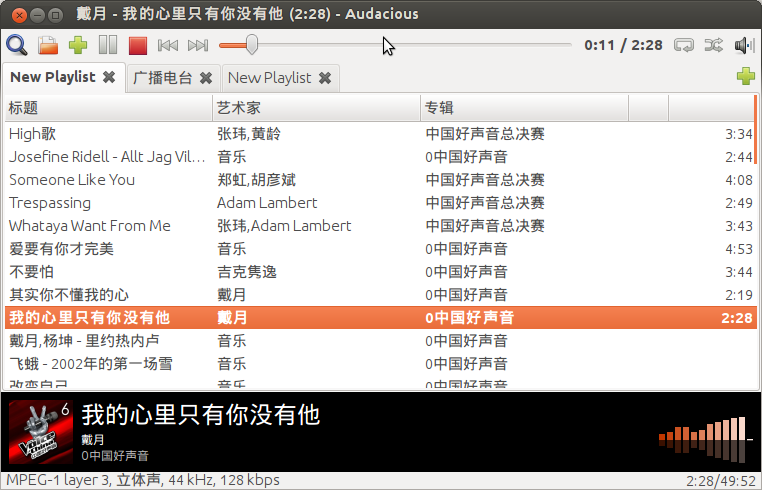
Task: Switch to the 广播电台 tab
Action: tap(162, 78)
